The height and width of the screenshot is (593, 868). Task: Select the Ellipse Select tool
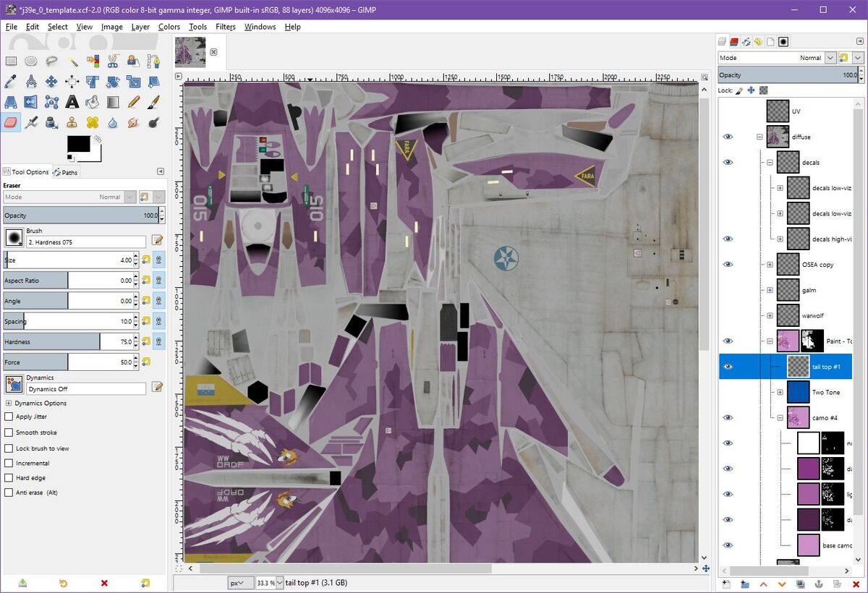[x=31, y=61]
